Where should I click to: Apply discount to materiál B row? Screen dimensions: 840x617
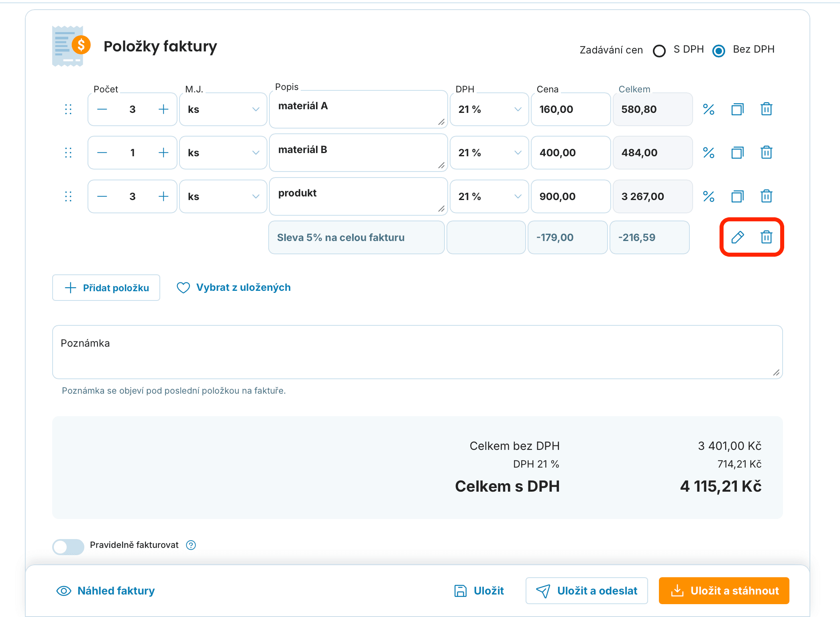click(x=709, y=153)
